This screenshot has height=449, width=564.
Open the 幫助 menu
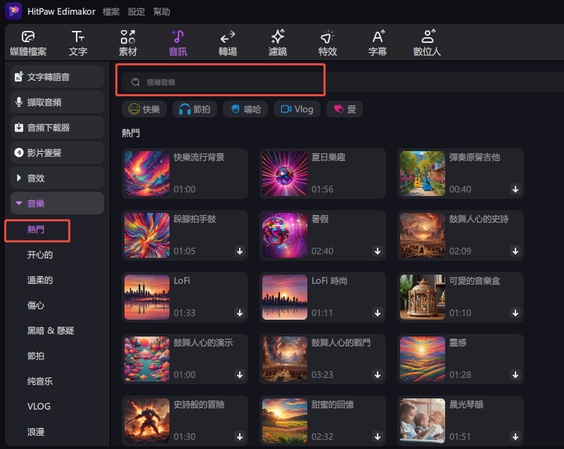pos(162,12)
